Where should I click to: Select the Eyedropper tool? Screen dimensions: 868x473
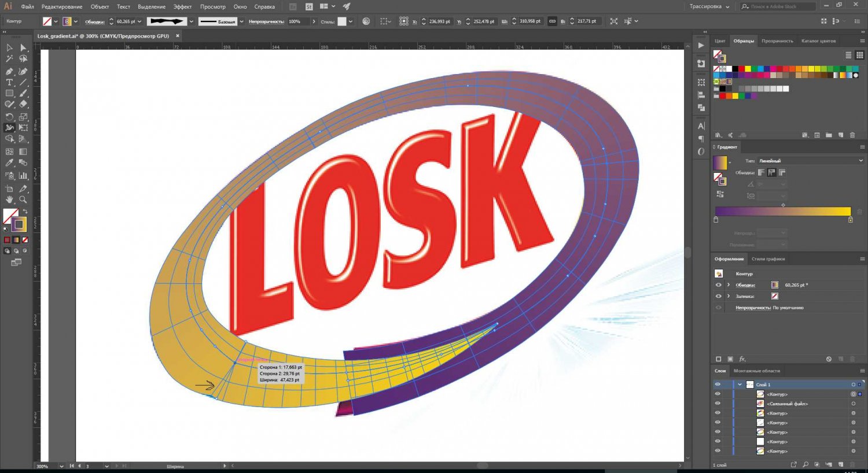tap(9, 163)
